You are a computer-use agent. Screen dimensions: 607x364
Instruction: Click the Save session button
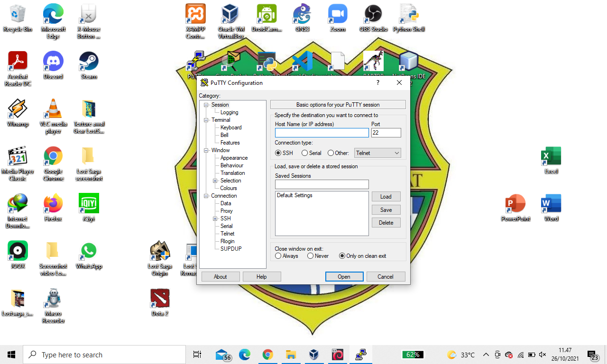coord(386,210)
